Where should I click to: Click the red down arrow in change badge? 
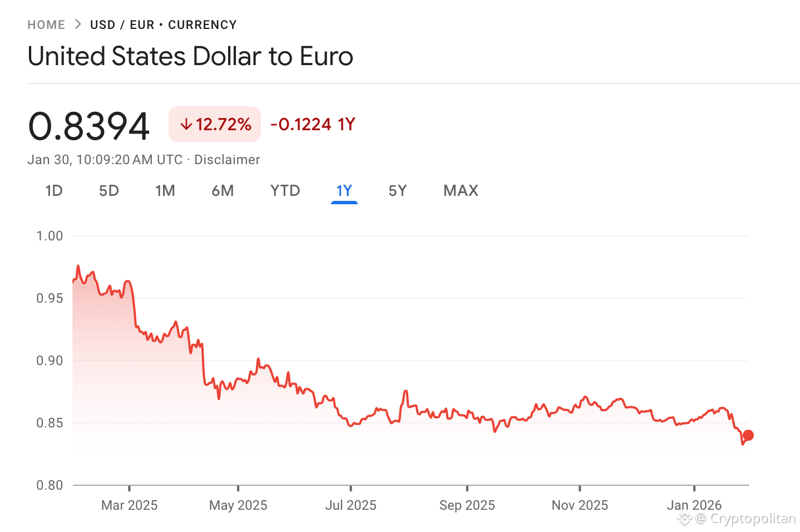coord(186,124)
